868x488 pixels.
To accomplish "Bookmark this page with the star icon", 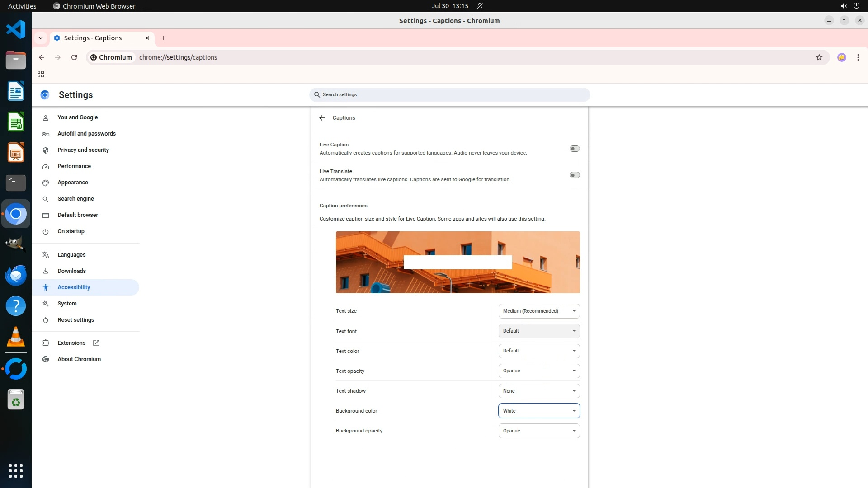I will point(819,57).
